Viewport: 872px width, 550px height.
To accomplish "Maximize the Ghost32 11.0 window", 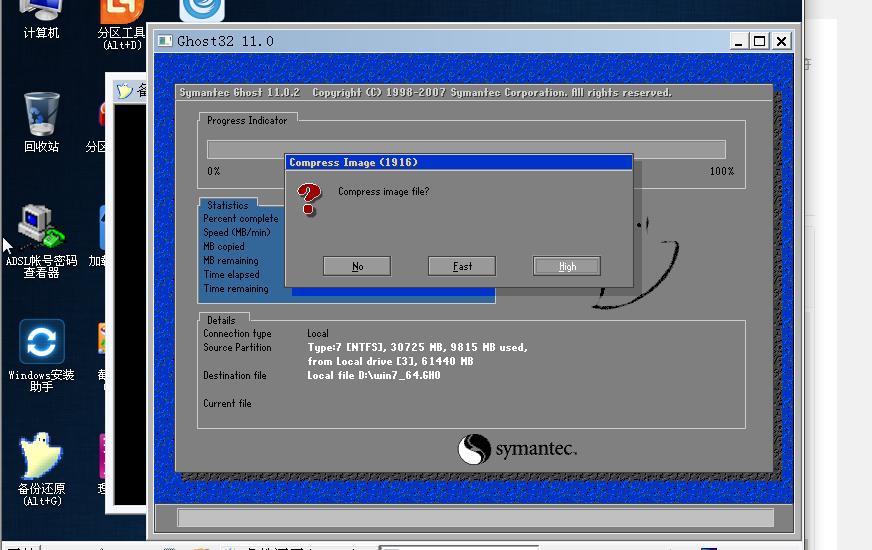I will point(759,41).
